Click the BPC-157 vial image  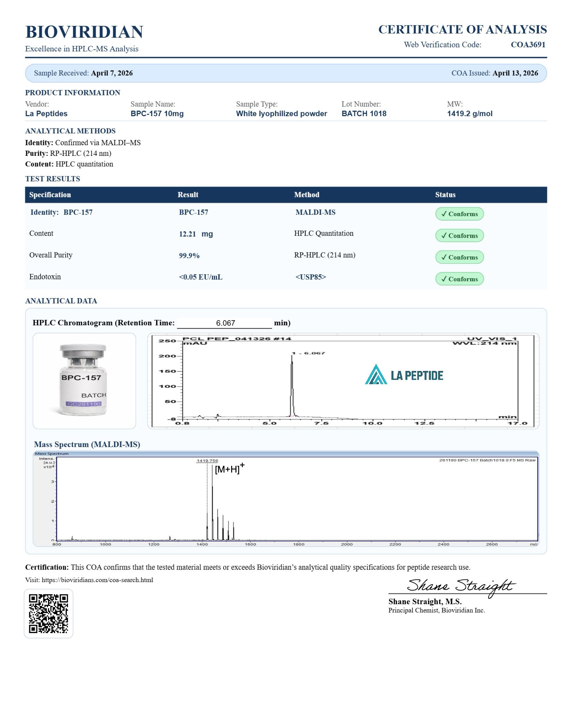coord(83,380)
